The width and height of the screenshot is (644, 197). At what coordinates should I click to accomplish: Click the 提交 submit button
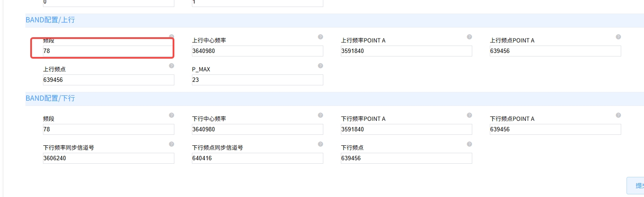636,186
